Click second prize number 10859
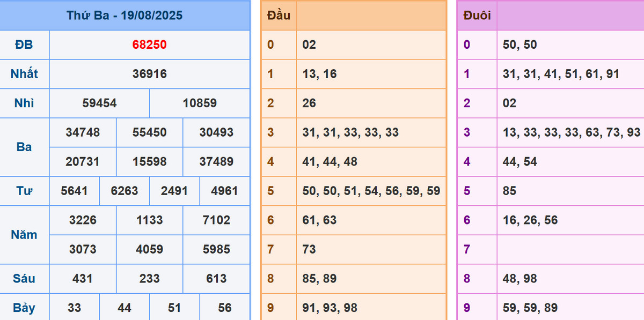 pos(200,103)
